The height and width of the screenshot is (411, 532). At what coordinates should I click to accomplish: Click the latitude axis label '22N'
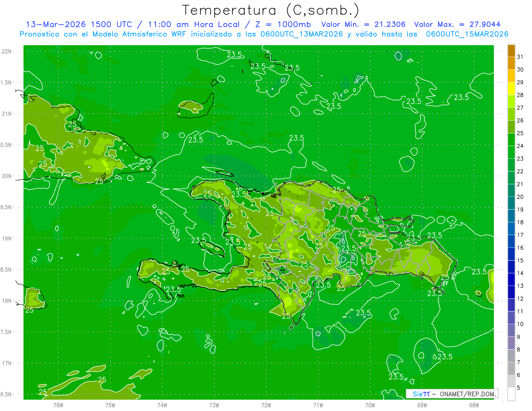(x=7, y=51)
